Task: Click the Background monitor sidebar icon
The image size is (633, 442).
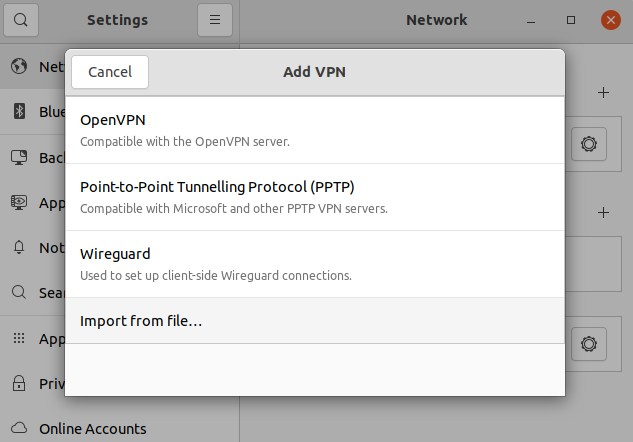Action: [19, 157]
